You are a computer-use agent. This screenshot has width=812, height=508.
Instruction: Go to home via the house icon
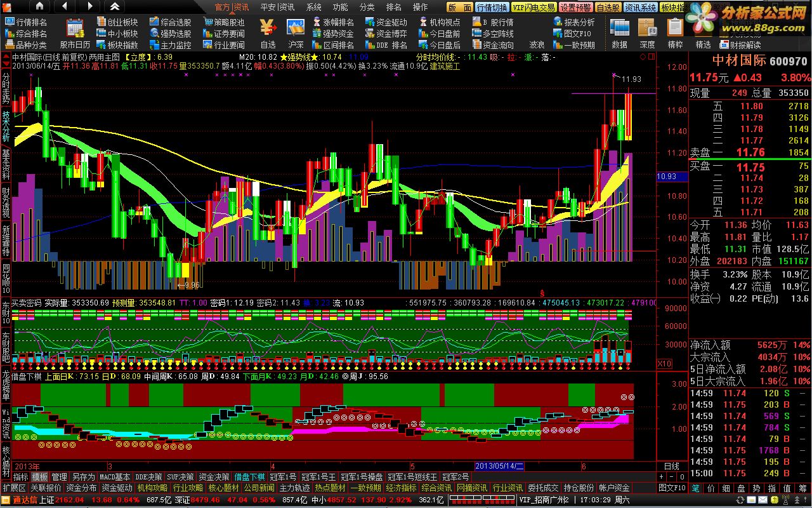coord(39,6)
